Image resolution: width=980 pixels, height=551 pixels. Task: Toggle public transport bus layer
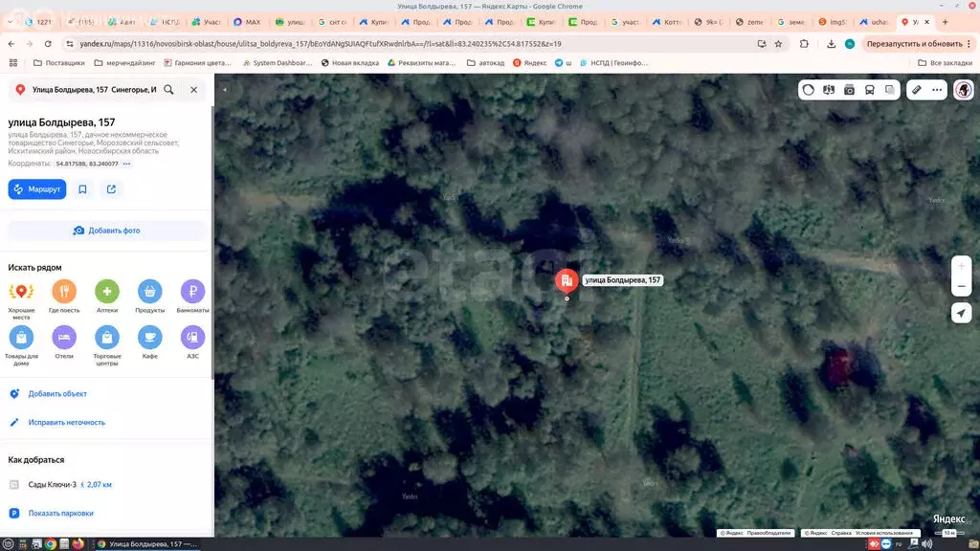[869, 90]
